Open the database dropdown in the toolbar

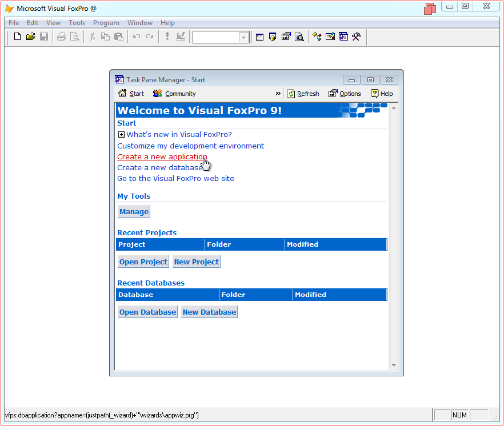[x=243, y=37]
